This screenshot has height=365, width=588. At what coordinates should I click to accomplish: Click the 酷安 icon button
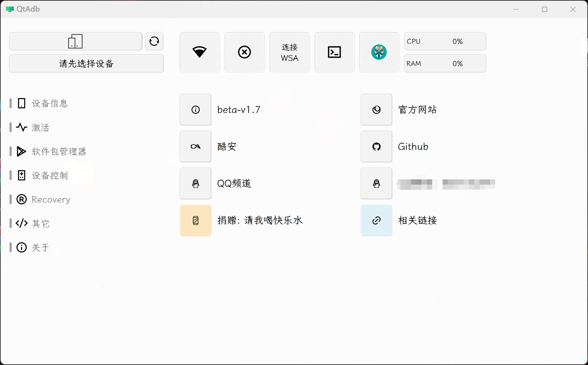click(196, 147)
